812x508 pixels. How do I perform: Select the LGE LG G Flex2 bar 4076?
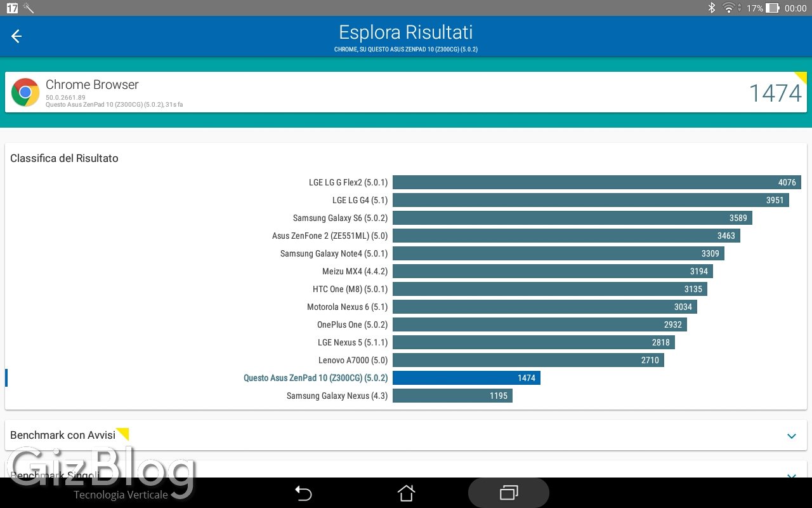pyautogui.click(x=597, y=182)
